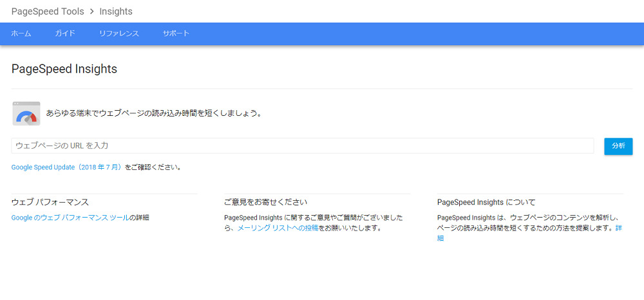Click the ウェブ パフォーマンス section heading
Image resolution: width=644 pixels, height=300 pixels.
click(50, 202)
